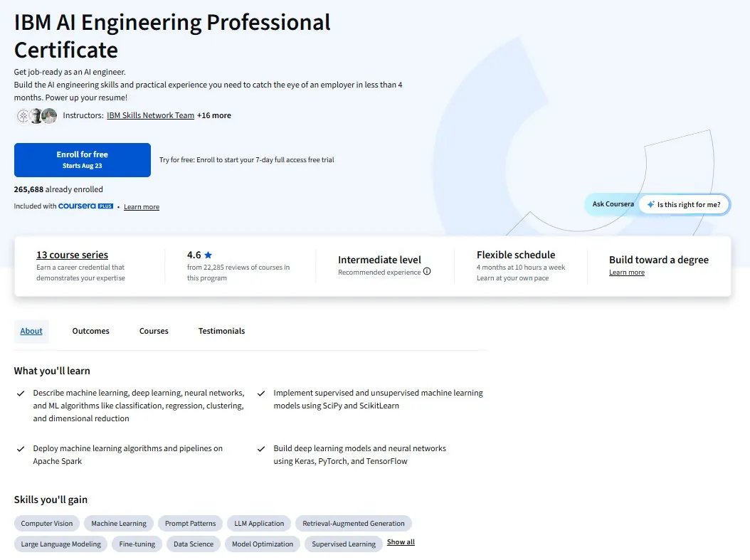Viewport: 750px width, 560px height.
Task: Expand the skills list with Show all
Action: pyautogui.click(x=401, y=541)
